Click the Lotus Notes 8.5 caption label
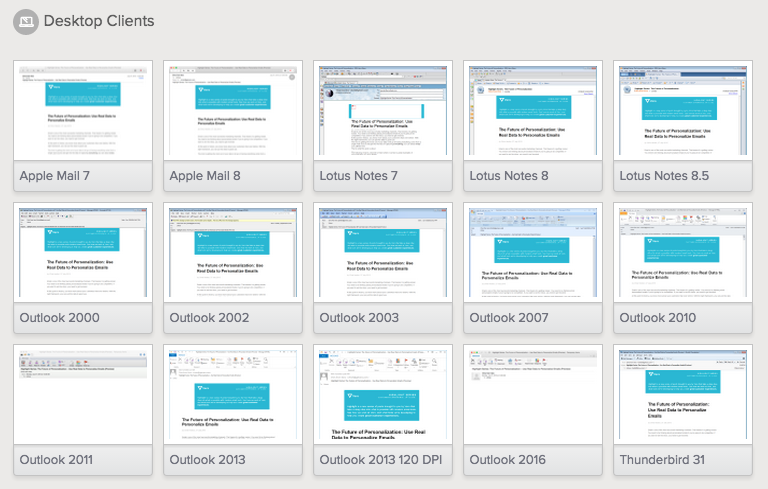Image resolution: width=768 pixels, height=489 pixels. coord(665,176)
